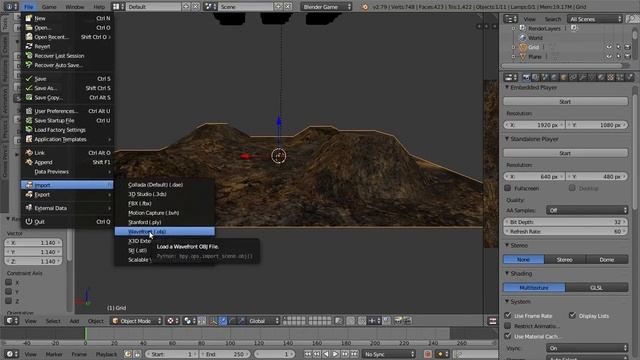This screenshot has height=360, width=640.
Task: Toggle the Use Material Caching checkbox
Action: tap(508, 336)
